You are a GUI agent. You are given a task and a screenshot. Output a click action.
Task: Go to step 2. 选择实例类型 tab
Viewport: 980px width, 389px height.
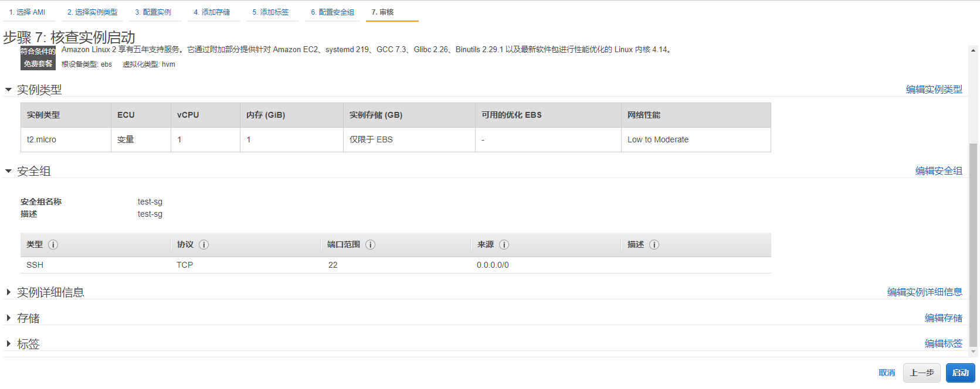(x=92, y=12)
